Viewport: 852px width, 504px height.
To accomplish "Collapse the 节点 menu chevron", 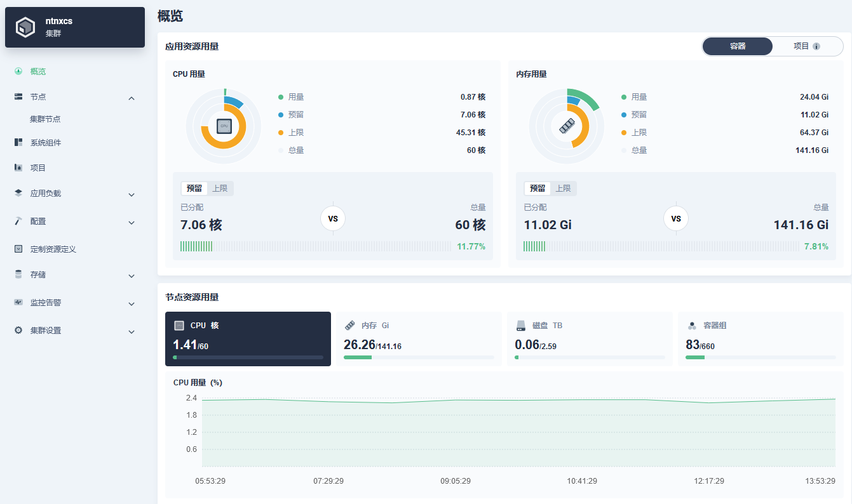I will coord(132,98).
